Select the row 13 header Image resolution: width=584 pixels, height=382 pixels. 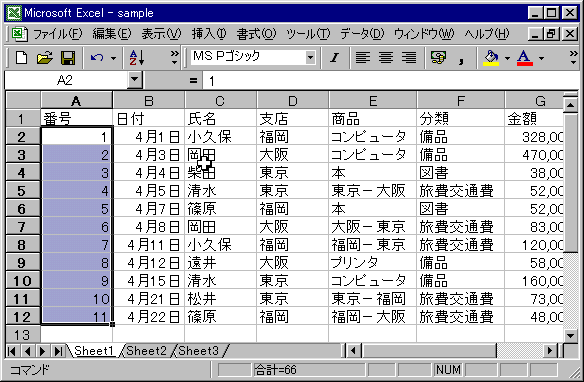[22, 335]
